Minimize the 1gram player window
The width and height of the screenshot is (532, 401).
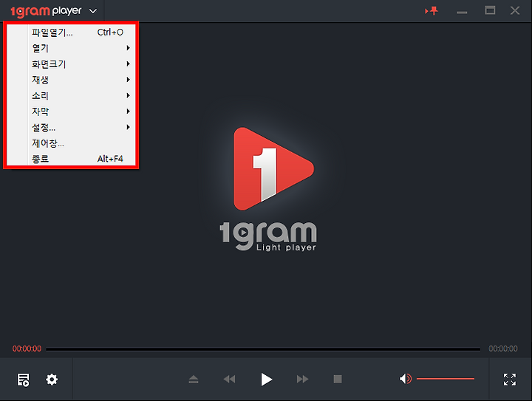462,13
